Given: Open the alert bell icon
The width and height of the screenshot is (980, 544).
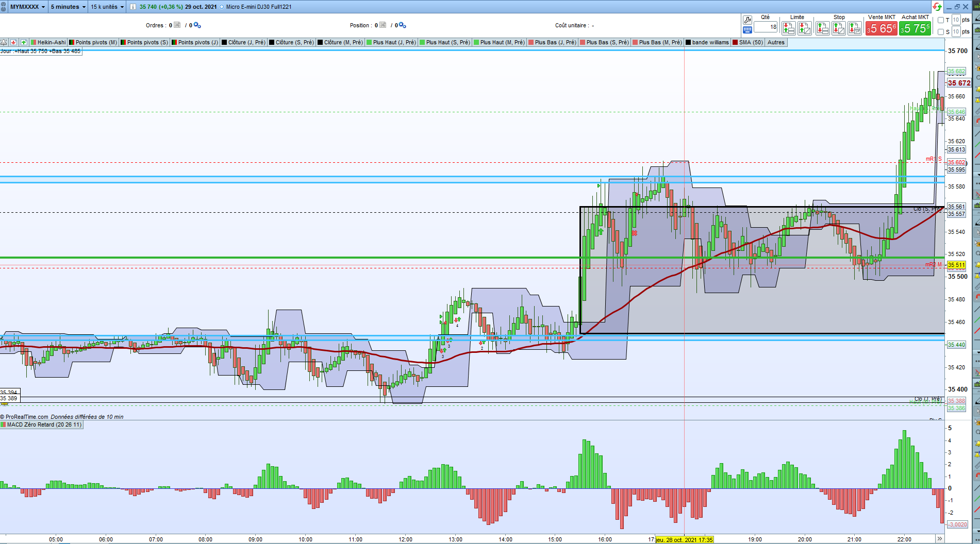Looking at the screenshot, I should (x=4, y=42).
